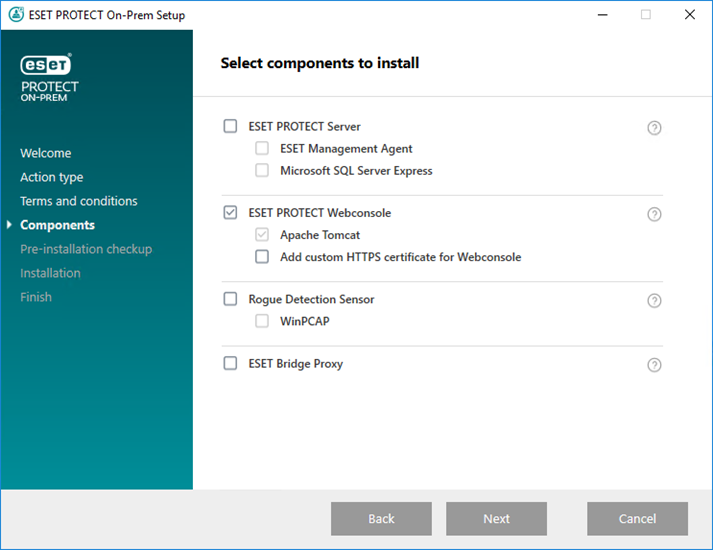Open Terms and conditions step

79,201
